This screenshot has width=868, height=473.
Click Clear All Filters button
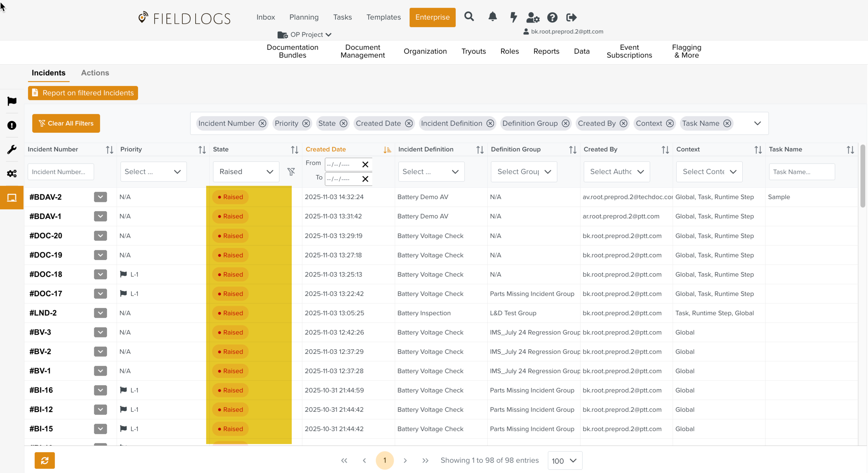pos(66,123)
